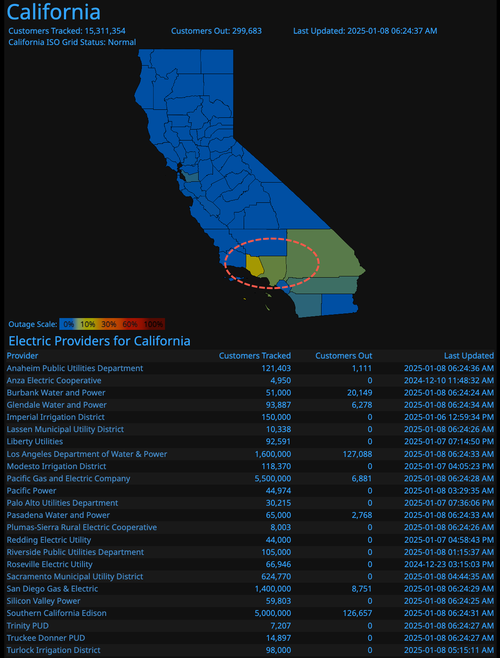Open Lassen Municipal Utility District link
The height and width of the screenshot is (658, 500).
pyautogui.click(x=65, y=429)
